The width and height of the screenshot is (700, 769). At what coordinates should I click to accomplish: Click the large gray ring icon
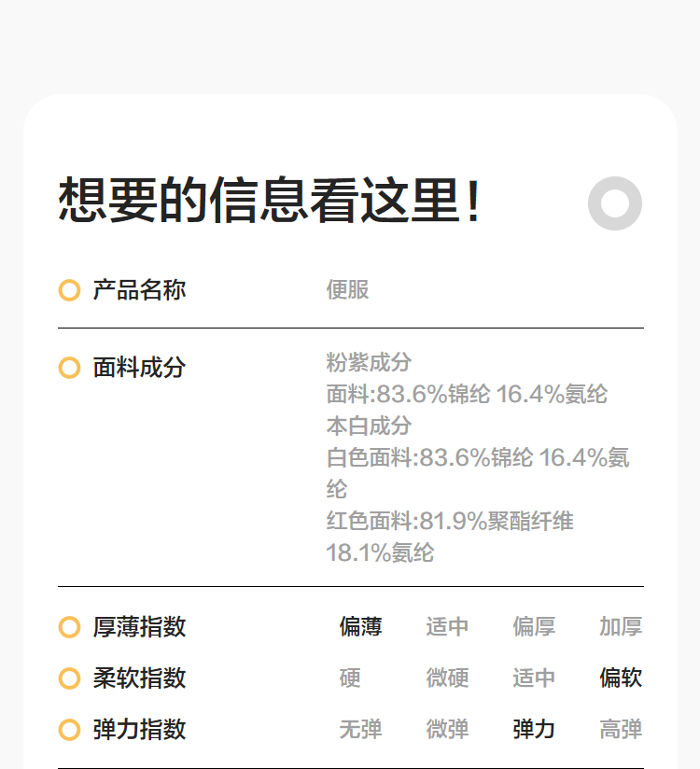pyautogui.click(x=615, y=203)
